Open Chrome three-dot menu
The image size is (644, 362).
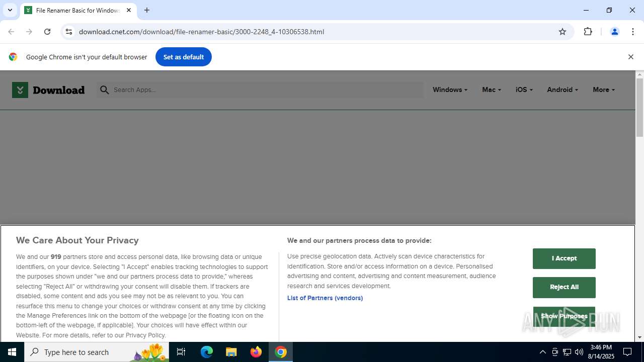click(633, 32)
